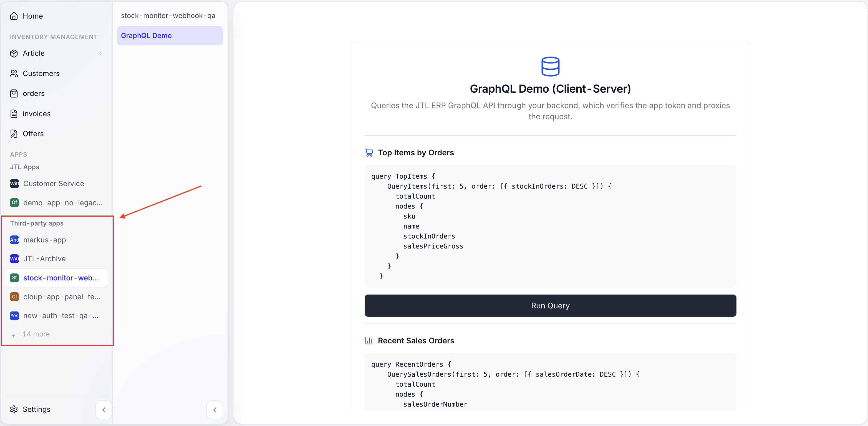Click the RecentOrders query code block

[550, 382]
